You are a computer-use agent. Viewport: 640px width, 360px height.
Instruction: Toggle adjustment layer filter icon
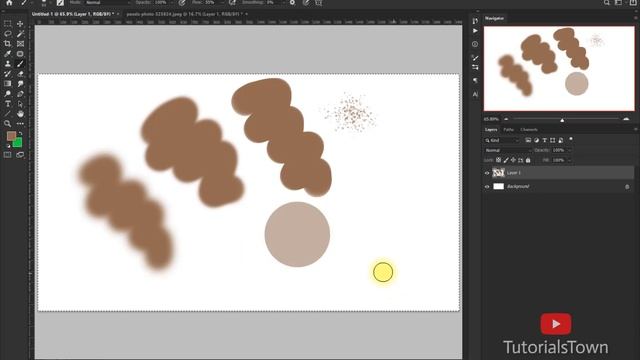pyautogui.click(x=536, y=140)
